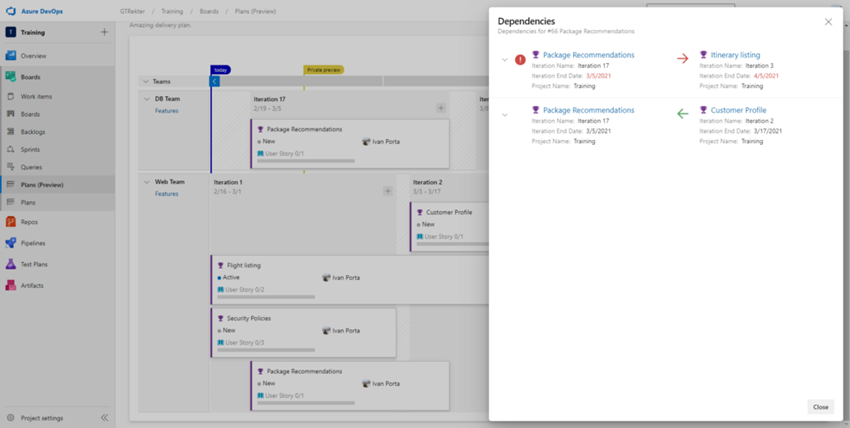Screen dimensions: 850x428
Task: Collapse the Web Team chevron
Action: pos(146,182)
